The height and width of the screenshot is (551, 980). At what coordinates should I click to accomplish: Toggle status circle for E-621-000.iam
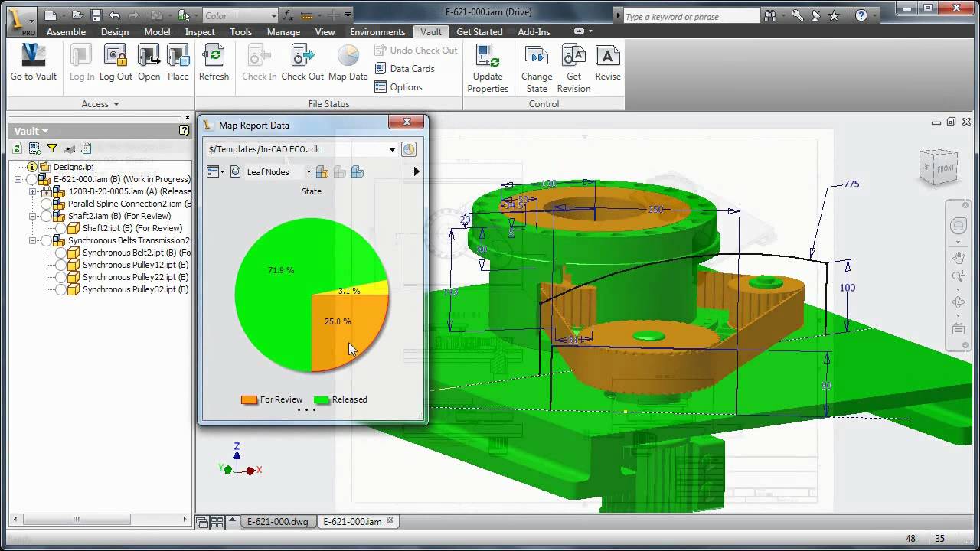click(31, 179)
